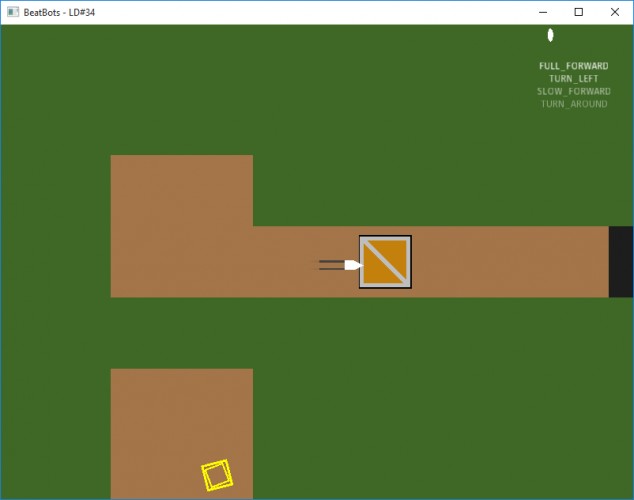Choose the TURN_AROUND queued command
Viewport: 634px width, 500px height.
(x=574, y=104)
